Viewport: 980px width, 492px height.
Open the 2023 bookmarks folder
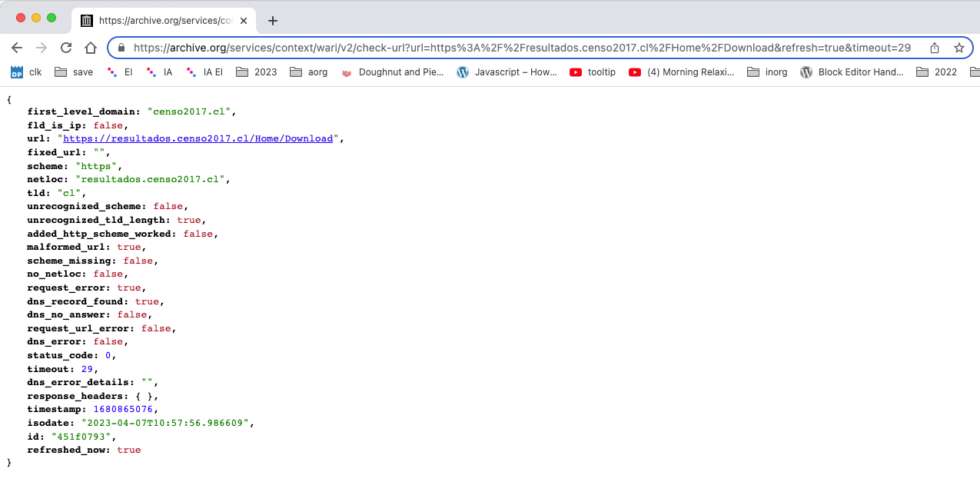(256, 71)
